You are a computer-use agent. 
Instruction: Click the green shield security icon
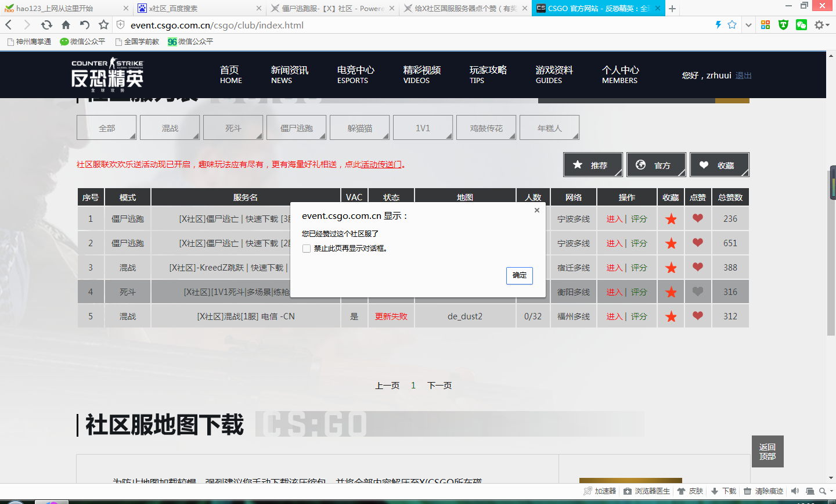click(783, 25)
